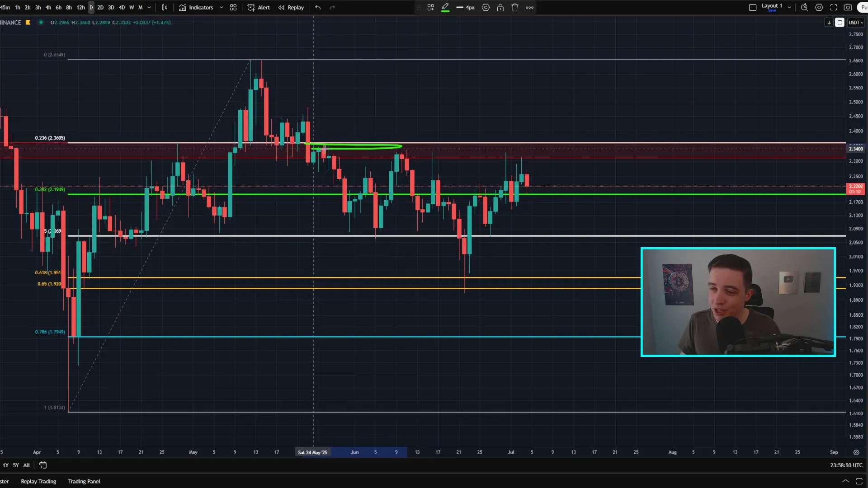The height and width of the screenshot is (488, 868).
Task: Switch to the W weekly timeframe
Action: [x=132, y=7]
